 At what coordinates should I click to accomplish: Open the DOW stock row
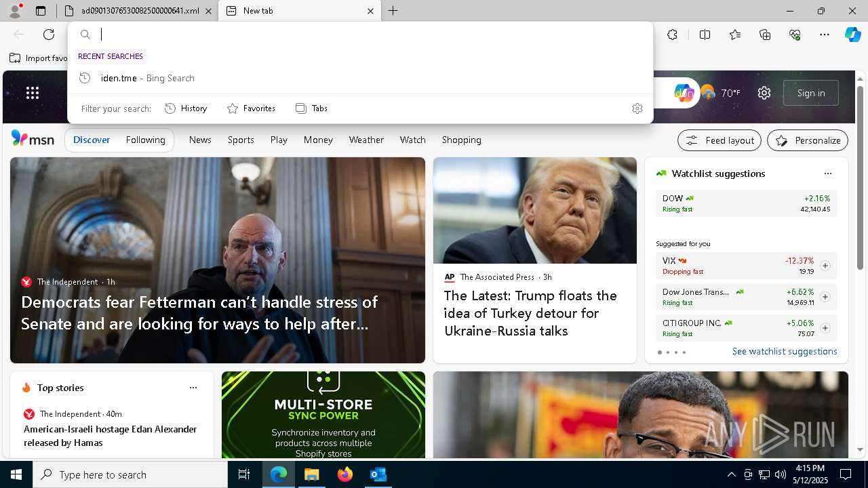coord(746,203)
